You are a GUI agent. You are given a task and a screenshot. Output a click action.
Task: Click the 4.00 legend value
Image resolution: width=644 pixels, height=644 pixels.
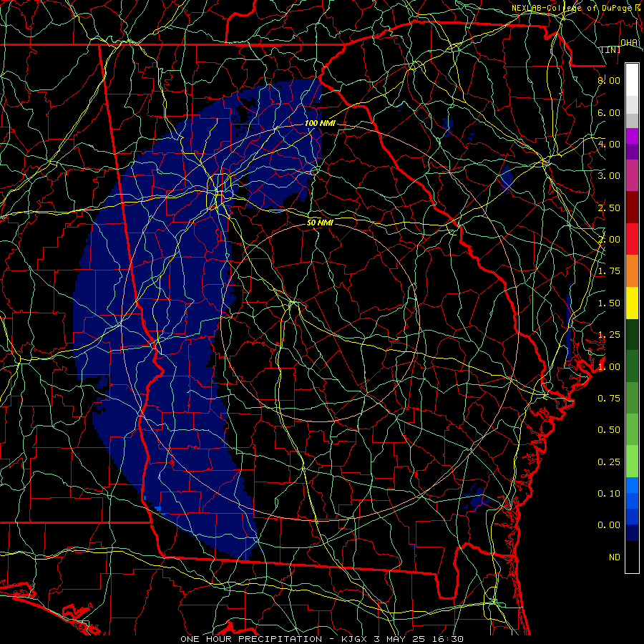click(x=609, y=144)
